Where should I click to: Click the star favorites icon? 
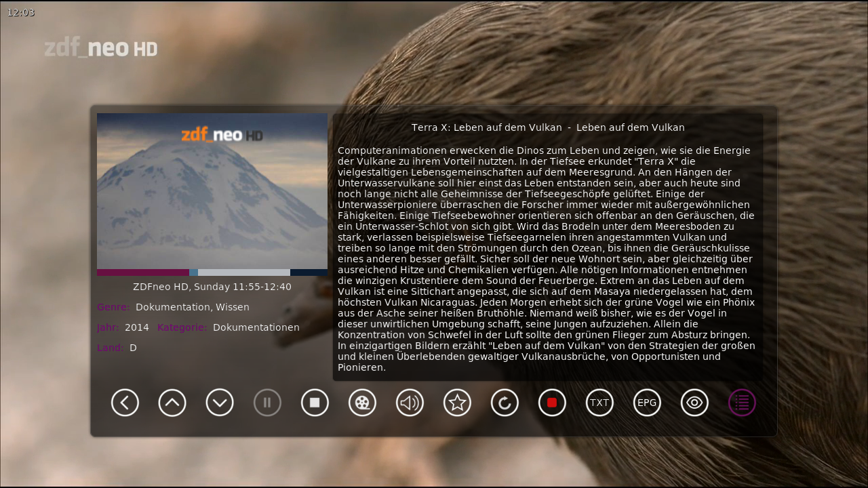(x=457, y=403)
